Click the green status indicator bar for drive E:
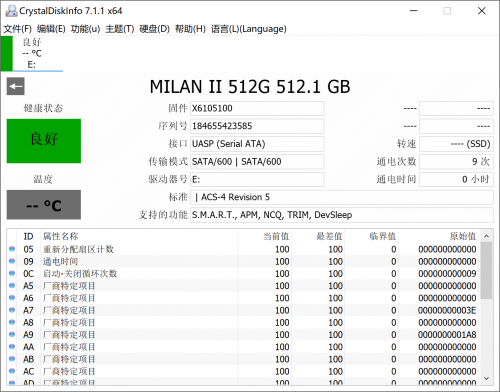The width and height of the screenshot is (500, 392). click(x=7, y=54)
